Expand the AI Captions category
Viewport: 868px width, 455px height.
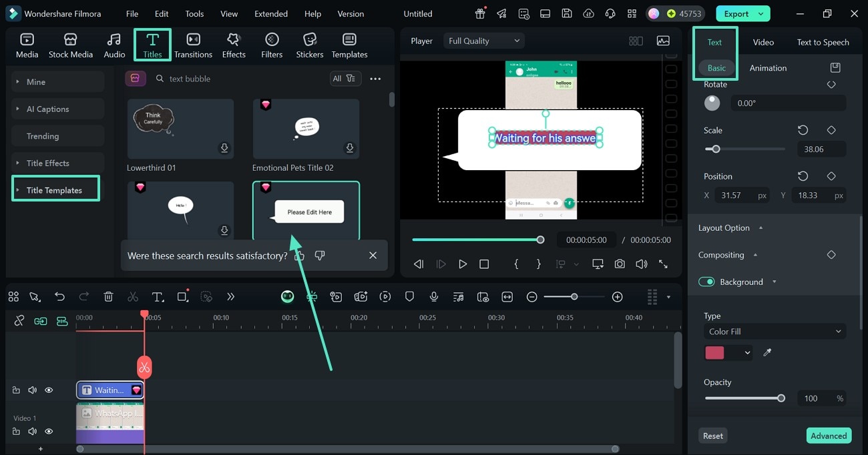tap(57, 109)
